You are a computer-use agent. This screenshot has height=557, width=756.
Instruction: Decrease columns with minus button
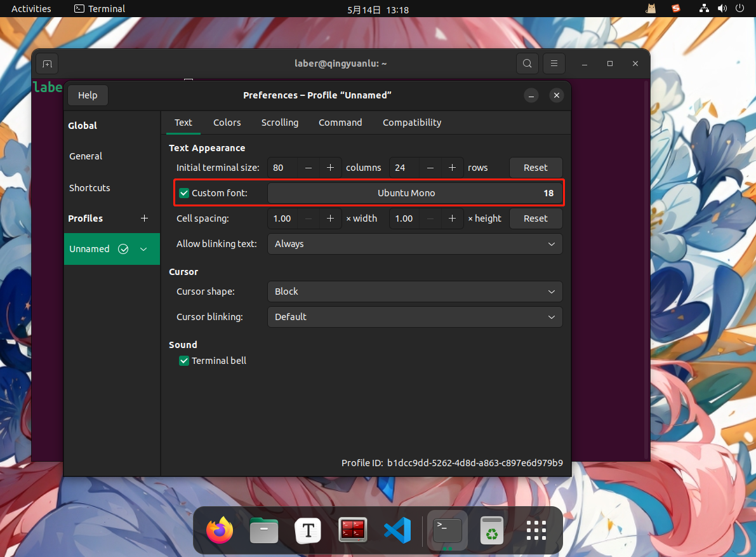point(308,168)
